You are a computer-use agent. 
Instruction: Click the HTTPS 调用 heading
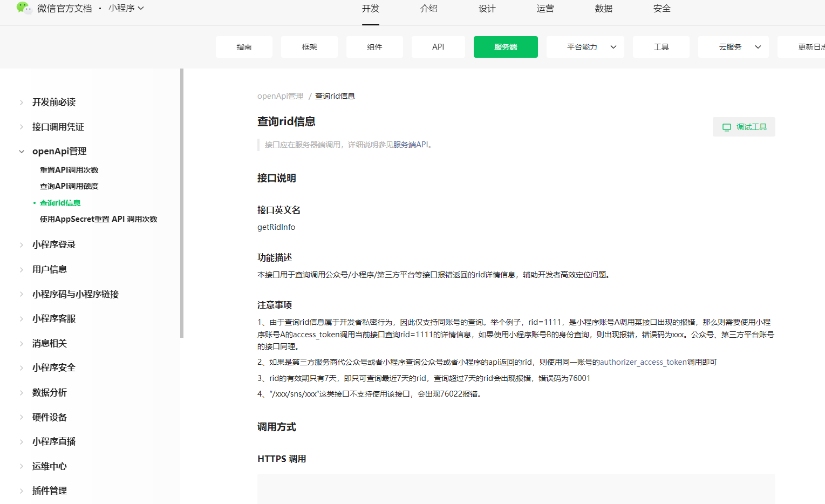[x=282, y=459]
